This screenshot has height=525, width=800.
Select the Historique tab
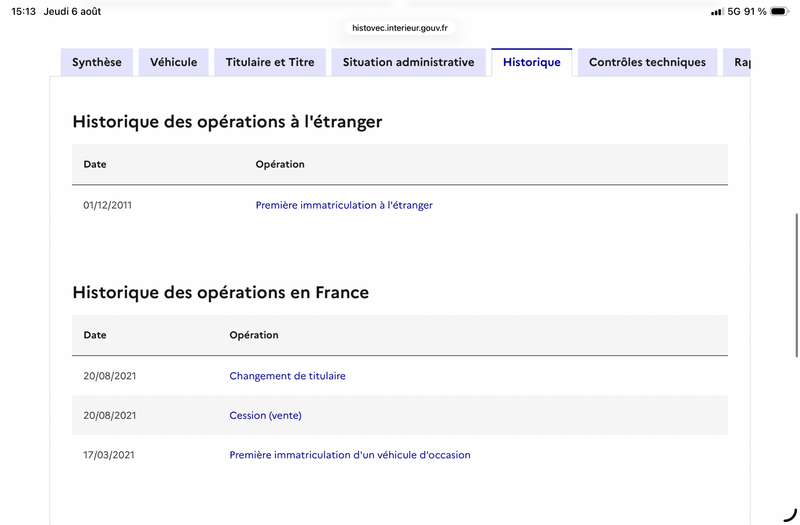point(532,62)
